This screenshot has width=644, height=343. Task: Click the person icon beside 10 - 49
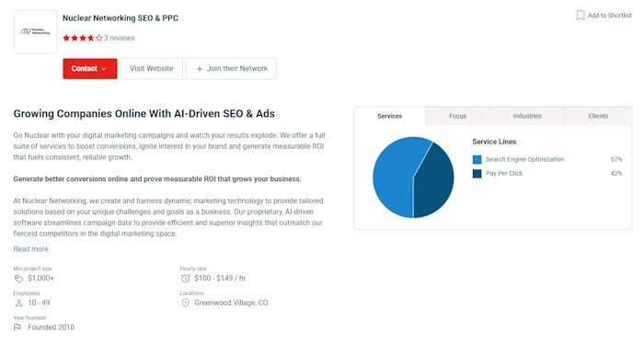[18, 303]
